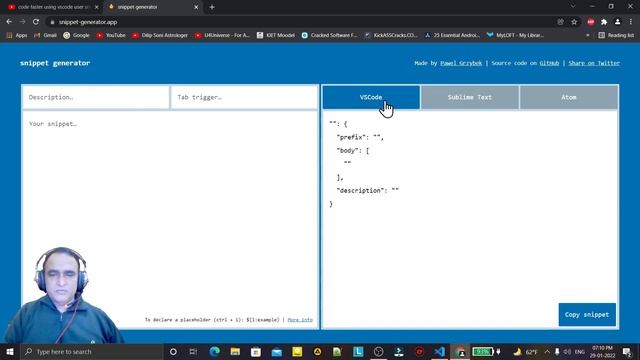
Task: Bookmark this page with the star icon
Action: pos(574,22)
